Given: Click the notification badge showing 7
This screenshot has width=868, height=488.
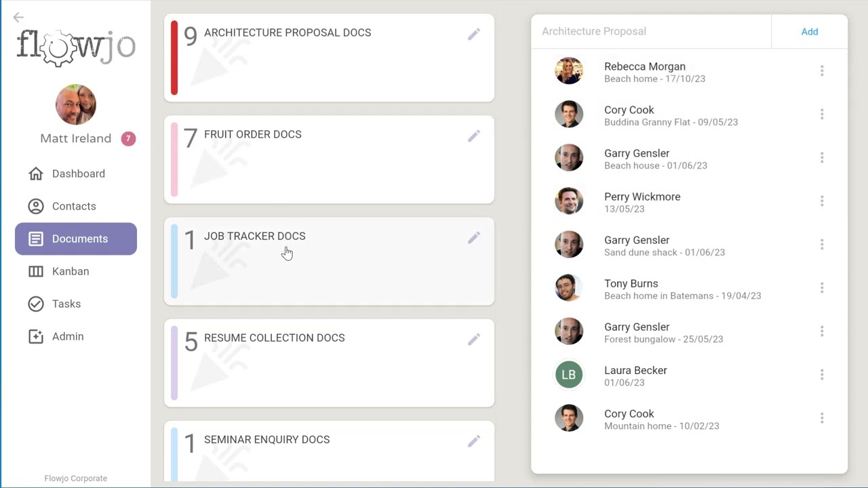Looking at the screenshot, I should click(x=128, y=138).
